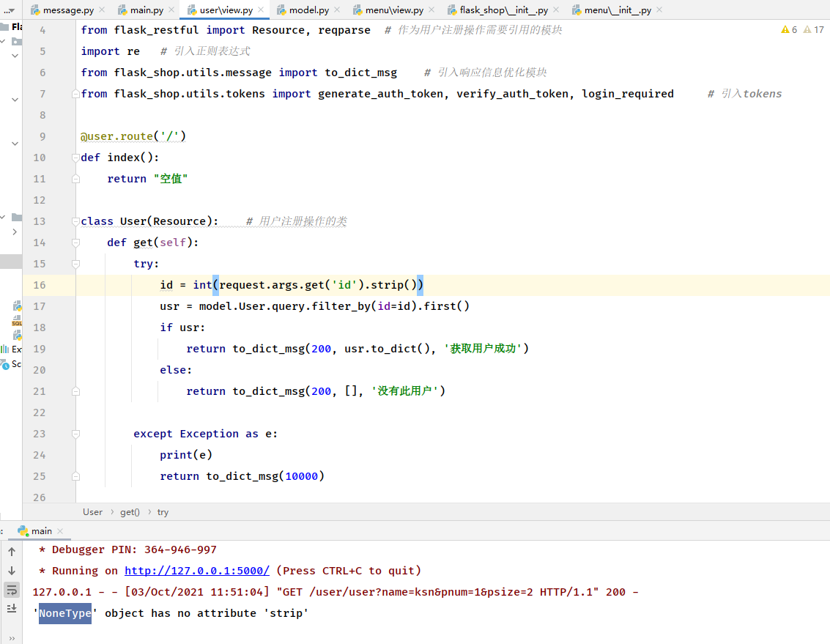Viewport: 830px width, 644px height.
Task: Click the weak warnings count 17 indicator
Action: [x=814, y=30]
